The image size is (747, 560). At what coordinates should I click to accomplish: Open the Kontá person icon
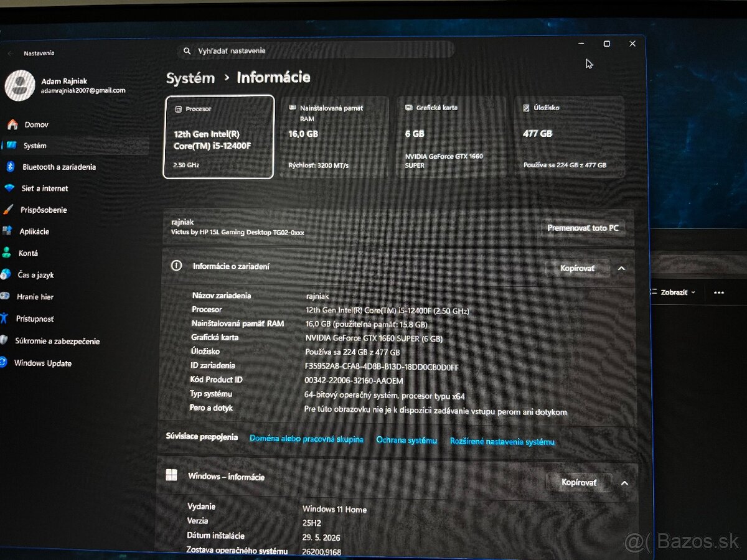click(7, 253)
